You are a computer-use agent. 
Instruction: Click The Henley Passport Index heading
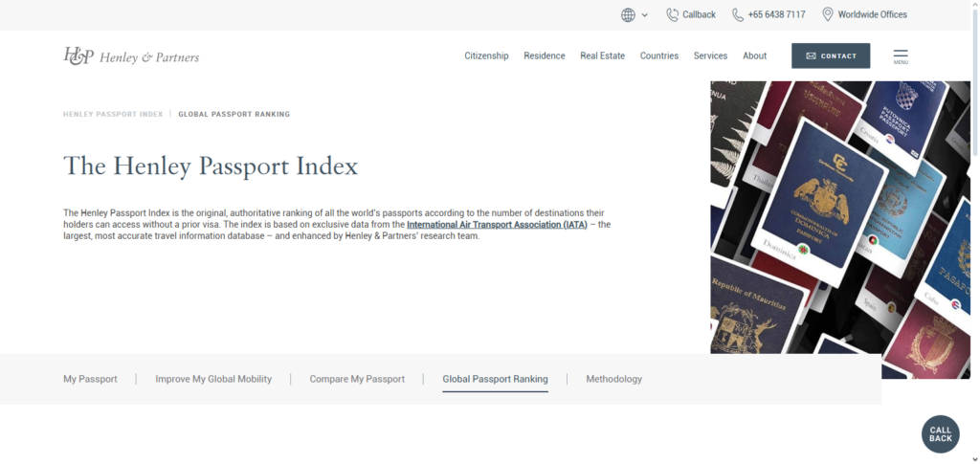coord(211,166)
